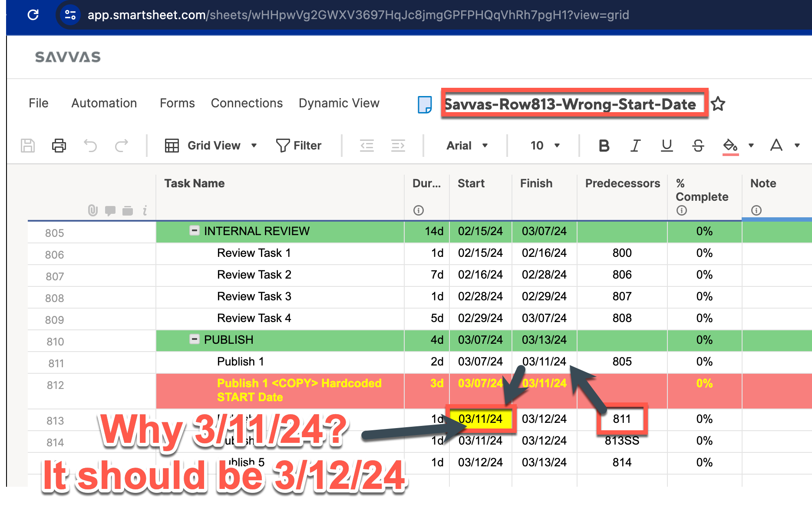Toggle strikethrough formatting
Screen dimensions: 812x505
(x=698, y=146)
